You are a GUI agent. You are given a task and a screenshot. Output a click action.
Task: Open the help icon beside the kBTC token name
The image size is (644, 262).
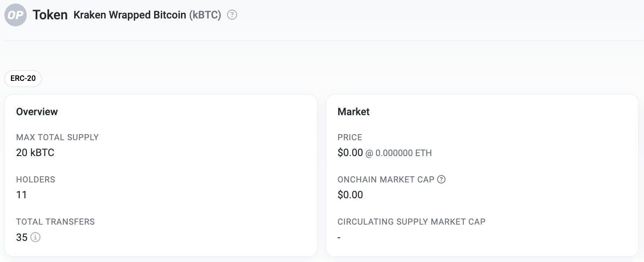(232, 15)
